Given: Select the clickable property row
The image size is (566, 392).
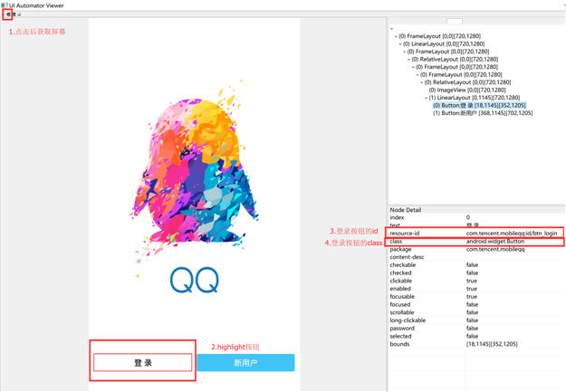Looking at the screenshot, I should point(476,281).
